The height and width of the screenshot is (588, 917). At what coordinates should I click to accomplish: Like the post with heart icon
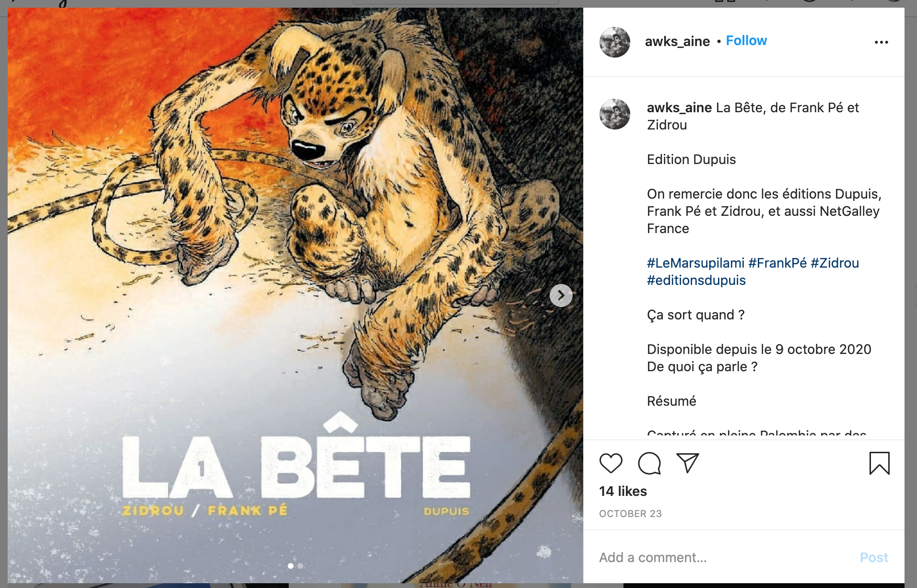coord(611,463)
